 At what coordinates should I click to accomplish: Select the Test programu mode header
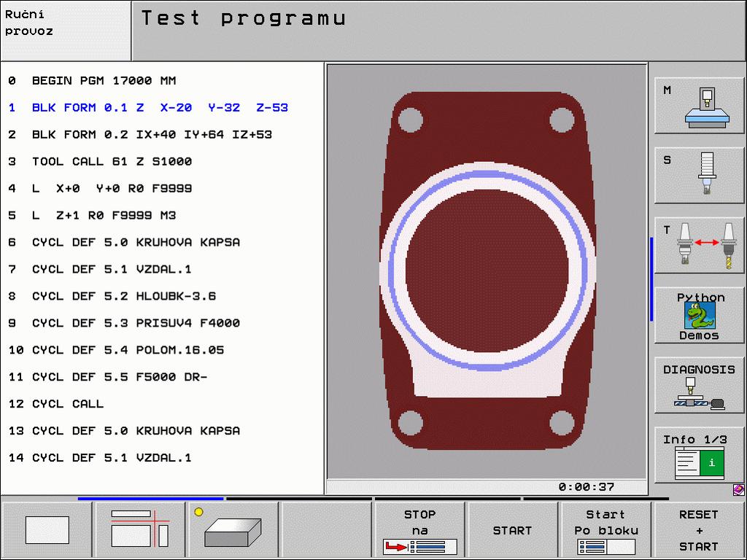click(438, 31)
